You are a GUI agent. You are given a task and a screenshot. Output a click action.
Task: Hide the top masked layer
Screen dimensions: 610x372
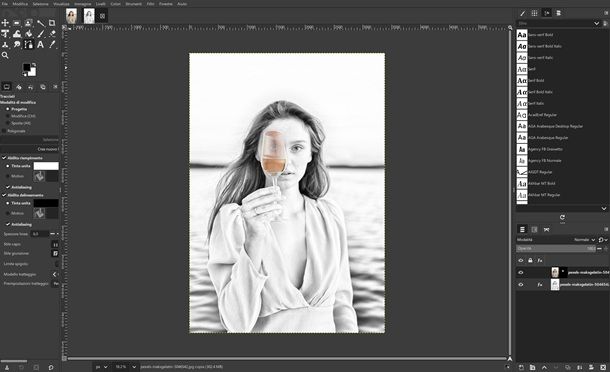point(521,272)
